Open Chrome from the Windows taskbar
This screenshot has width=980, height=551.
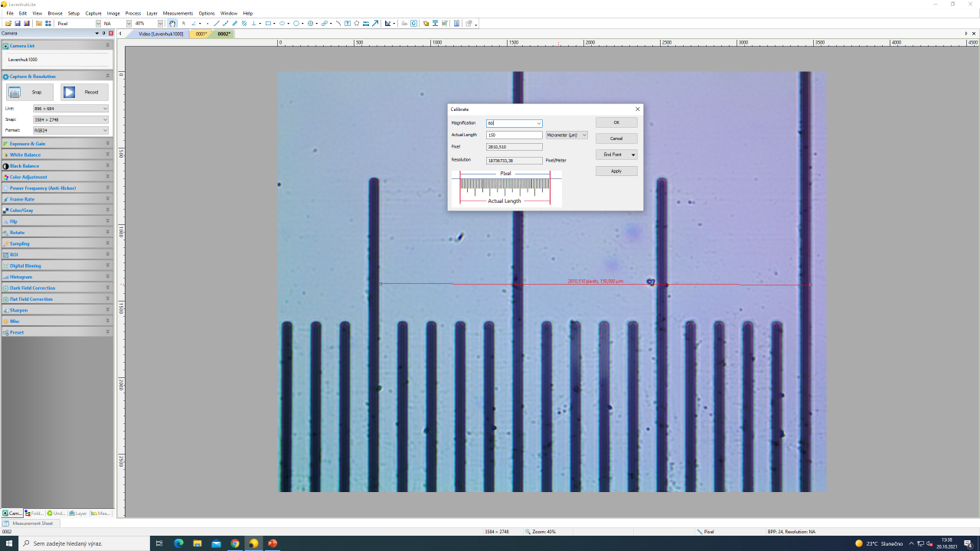click(235, 543)
